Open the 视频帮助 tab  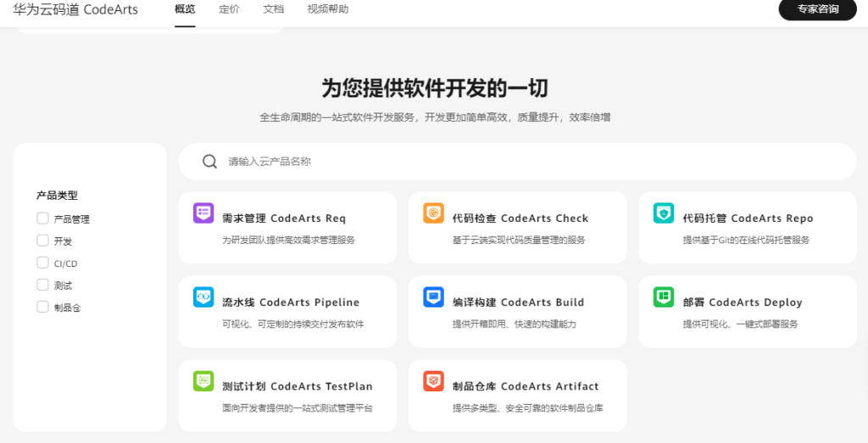pyautogui.click(x=328, y=9)
